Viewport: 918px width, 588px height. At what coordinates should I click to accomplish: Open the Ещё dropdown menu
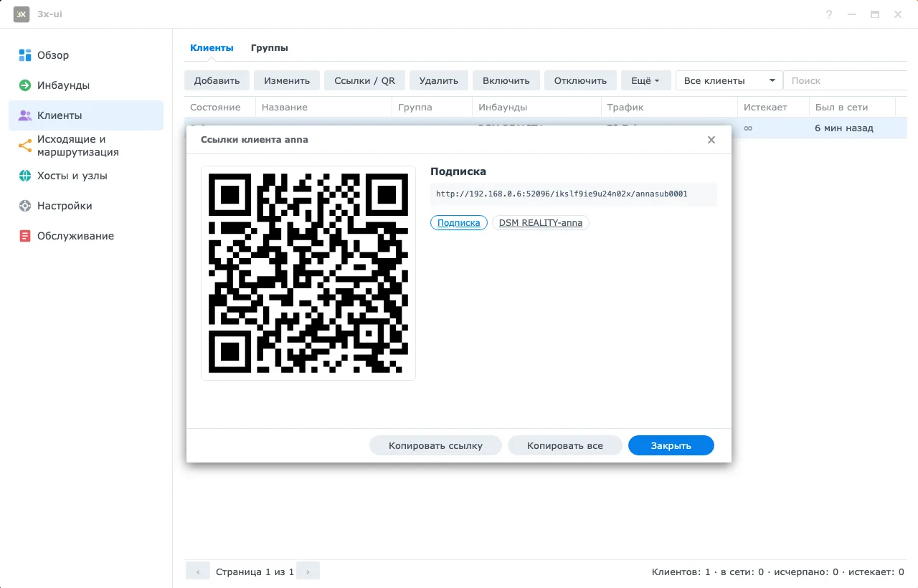pos(645,80)
